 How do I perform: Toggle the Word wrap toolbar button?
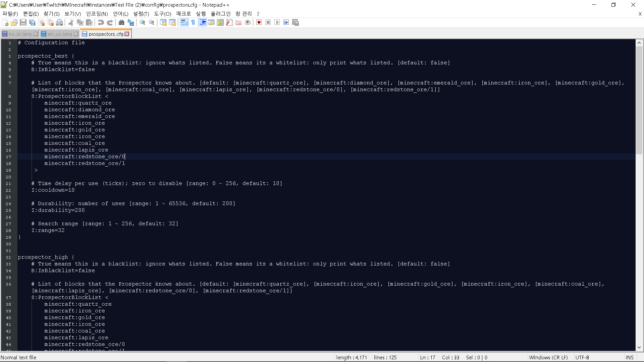(184, 22)
